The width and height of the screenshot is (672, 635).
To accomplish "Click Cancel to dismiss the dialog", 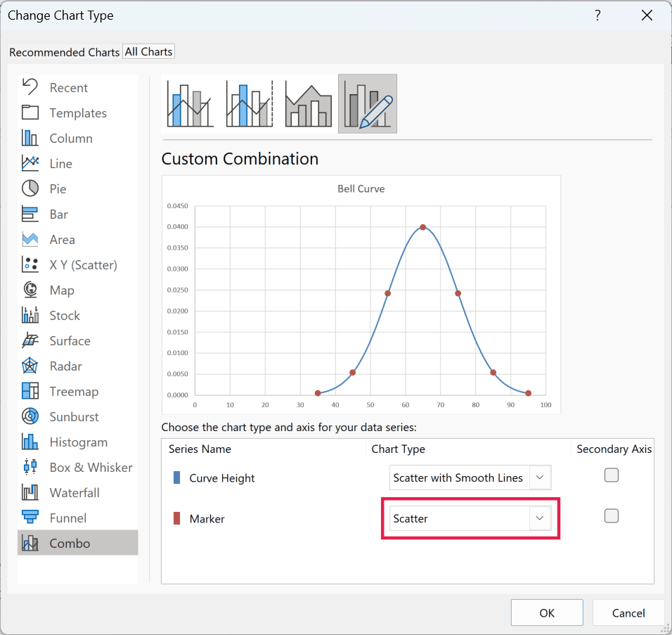I will point(628,612).
